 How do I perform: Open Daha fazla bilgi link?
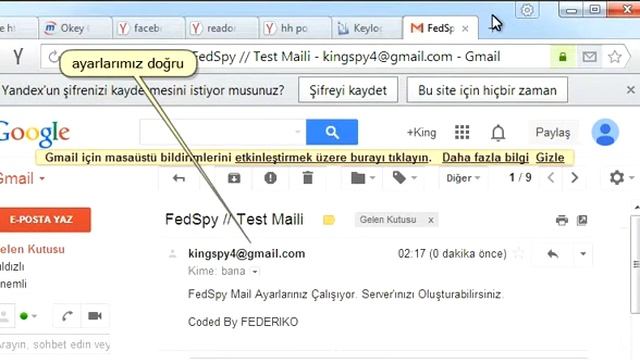(485, 158)
